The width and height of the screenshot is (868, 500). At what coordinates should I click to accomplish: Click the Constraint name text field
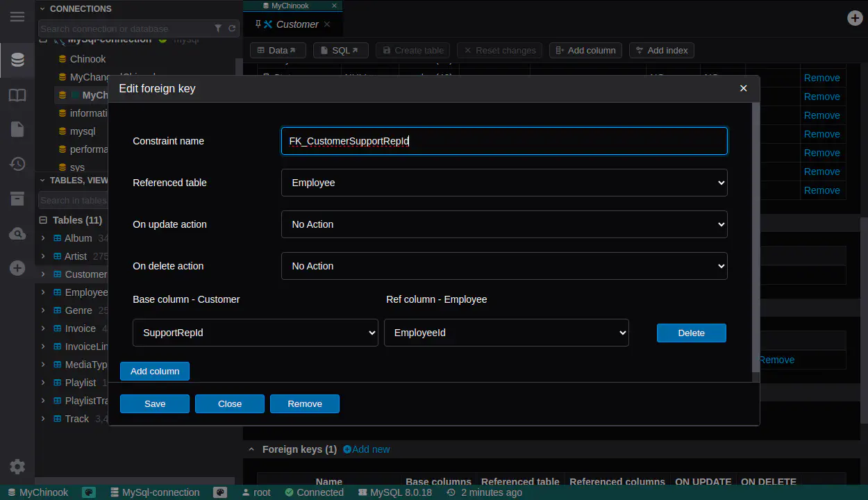[x=503, y=141]
